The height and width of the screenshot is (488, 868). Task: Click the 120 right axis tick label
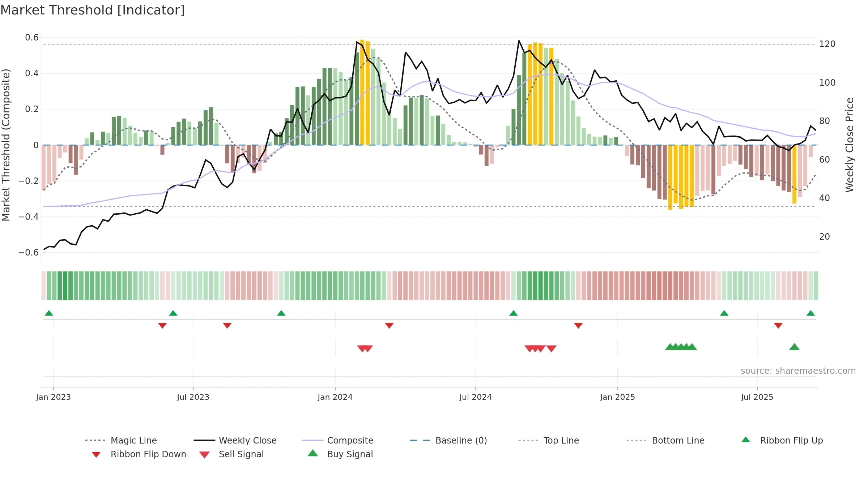(827, 44)
